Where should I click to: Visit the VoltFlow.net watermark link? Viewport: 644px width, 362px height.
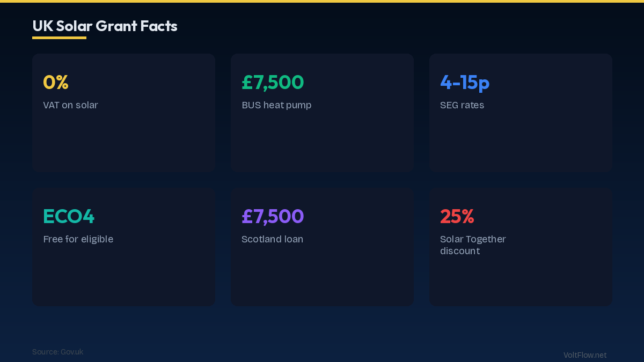585,355
